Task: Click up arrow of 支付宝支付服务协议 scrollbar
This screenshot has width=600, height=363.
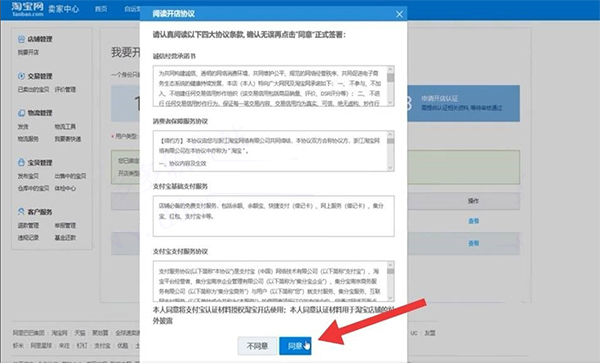Action: click(390, 265)
